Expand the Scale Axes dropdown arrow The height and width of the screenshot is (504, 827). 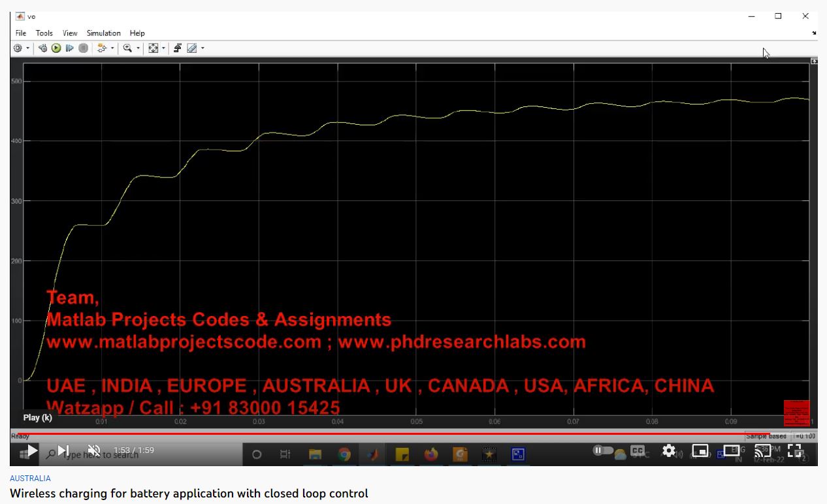pyautogui.click(x=163, y=48)
